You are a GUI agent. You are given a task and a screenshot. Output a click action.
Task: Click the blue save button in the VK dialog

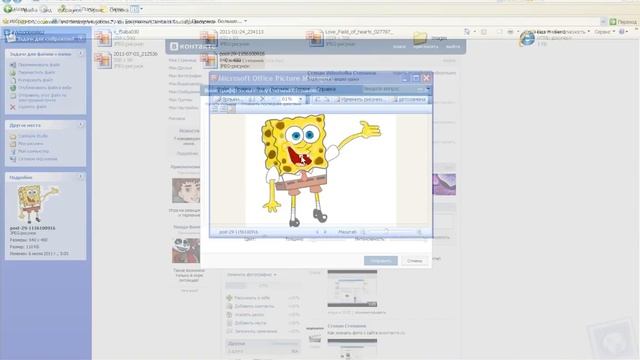coord(380,260)
